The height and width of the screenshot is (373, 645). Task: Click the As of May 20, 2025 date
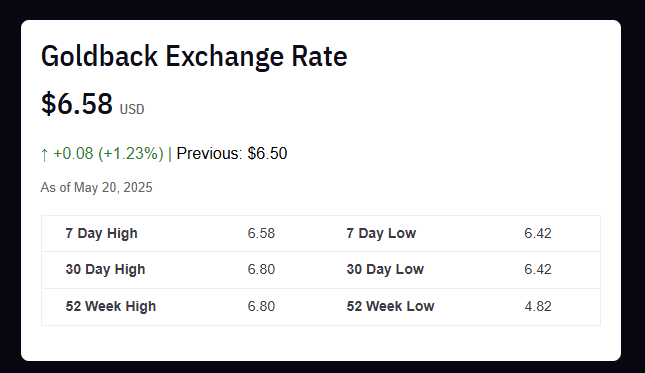tap(96, 188)
